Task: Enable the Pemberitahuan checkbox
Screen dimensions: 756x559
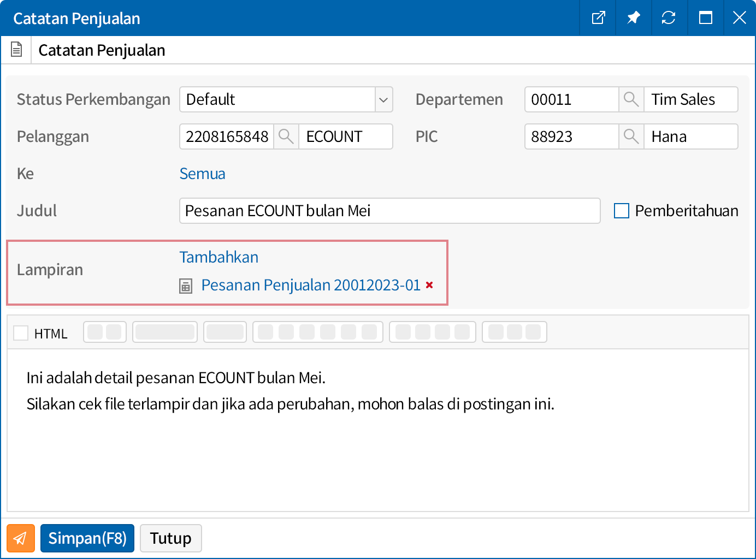Action: pyautogui.click(x=622, y=211)
